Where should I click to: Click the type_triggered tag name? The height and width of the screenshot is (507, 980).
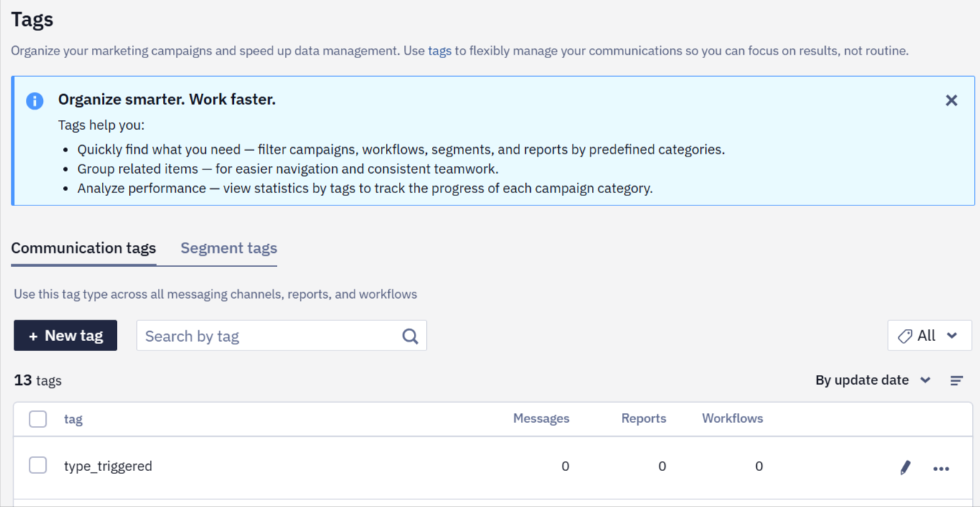(108, 466)
